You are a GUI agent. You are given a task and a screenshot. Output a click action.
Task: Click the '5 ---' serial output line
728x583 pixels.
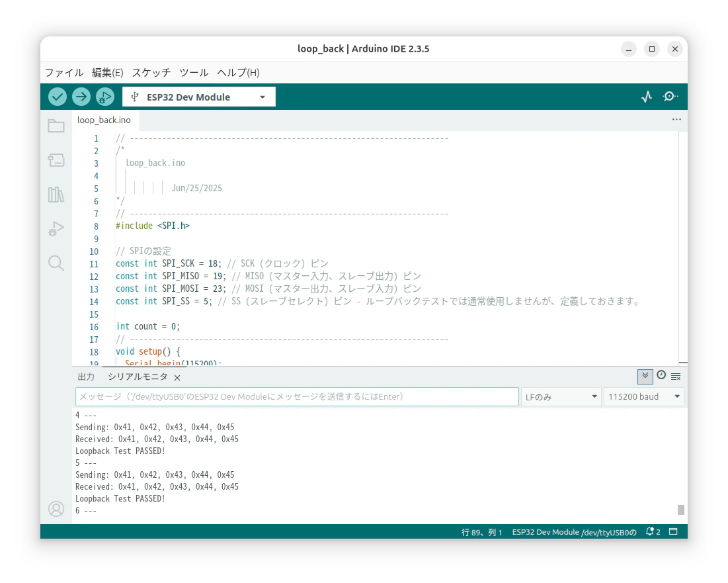coord(86,463)
